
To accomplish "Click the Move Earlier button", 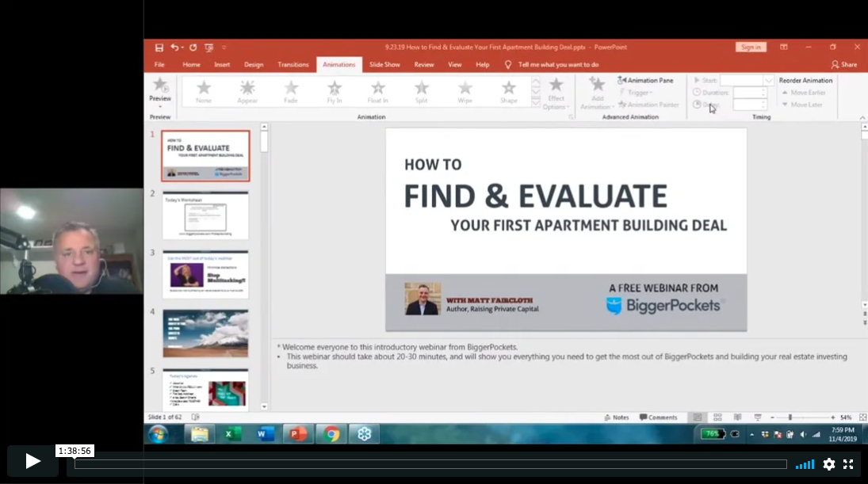I will [804, 93].
